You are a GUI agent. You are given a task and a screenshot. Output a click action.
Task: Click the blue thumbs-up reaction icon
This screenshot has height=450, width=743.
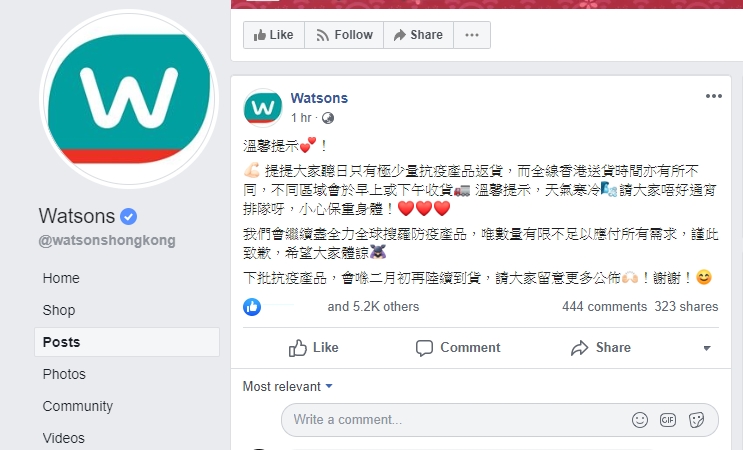pyautogui.click(x=252, y=307)
